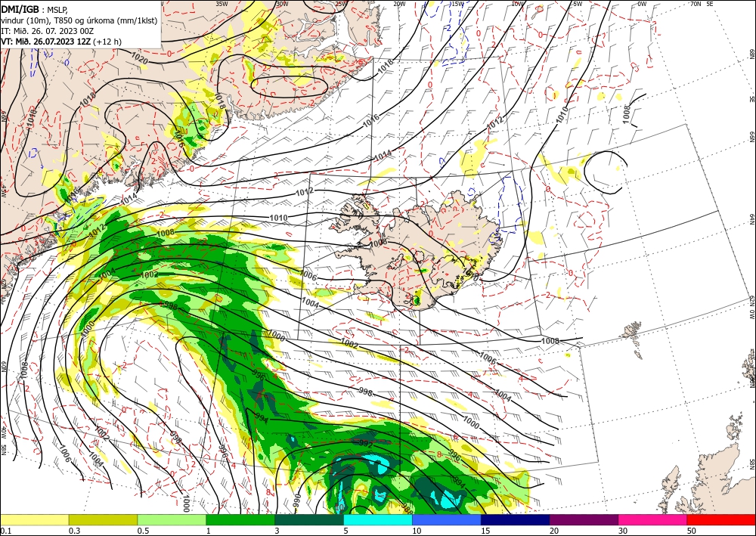Select the red 50+ legend swatch
Image resolution: width=756 pixels, height=536 pixels.
tap(721, 519)
